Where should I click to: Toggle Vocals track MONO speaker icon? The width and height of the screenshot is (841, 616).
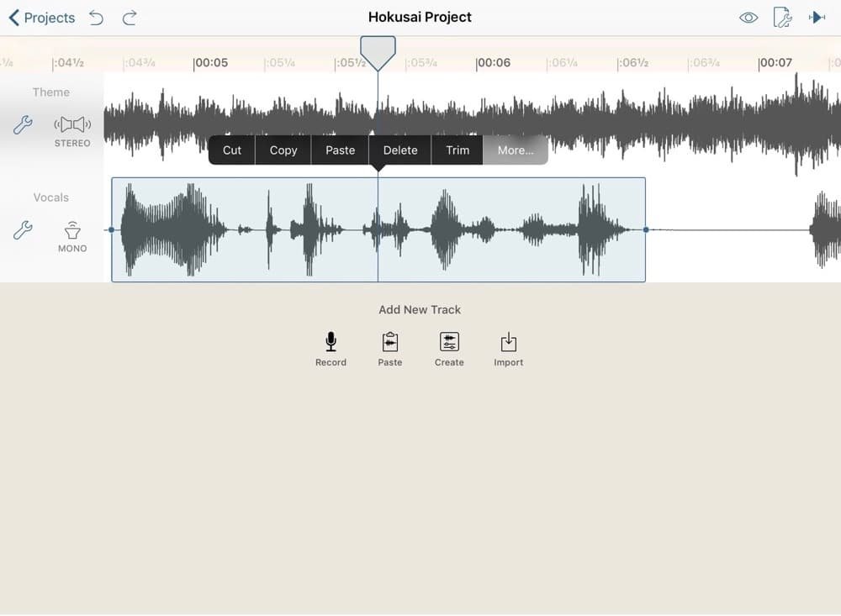[72, 231]
